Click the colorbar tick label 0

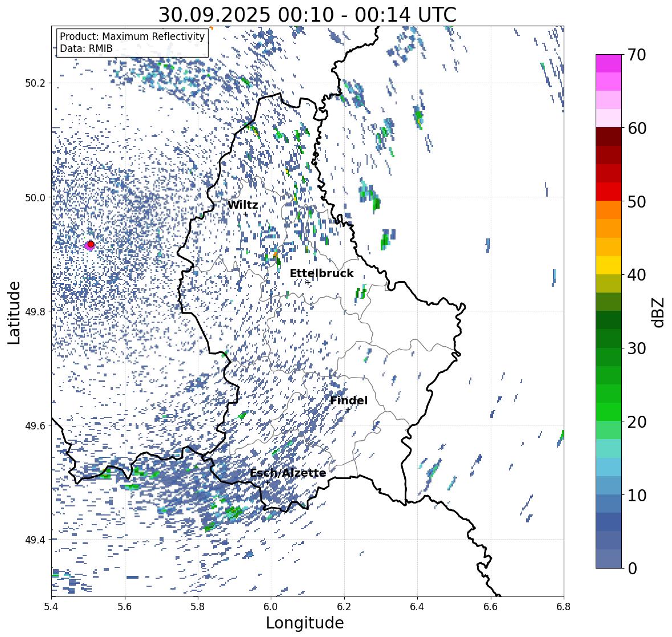coord(632,569)
